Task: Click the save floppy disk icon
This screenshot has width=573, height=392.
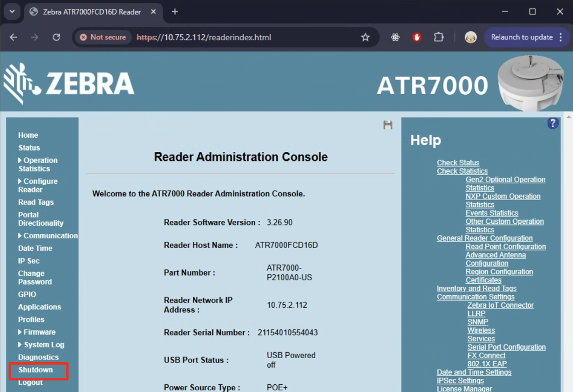Action: (x=388, y=125)
